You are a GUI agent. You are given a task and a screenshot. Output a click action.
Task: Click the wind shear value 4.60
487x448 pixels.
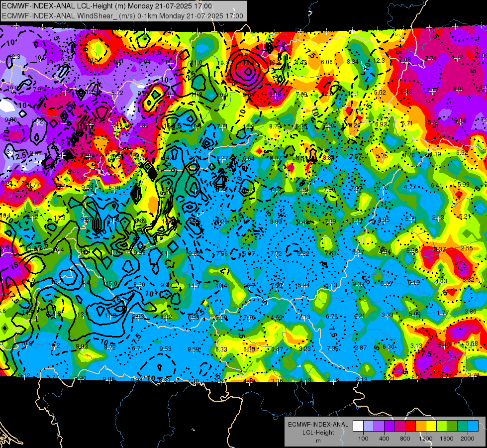[x=277, y=318]
